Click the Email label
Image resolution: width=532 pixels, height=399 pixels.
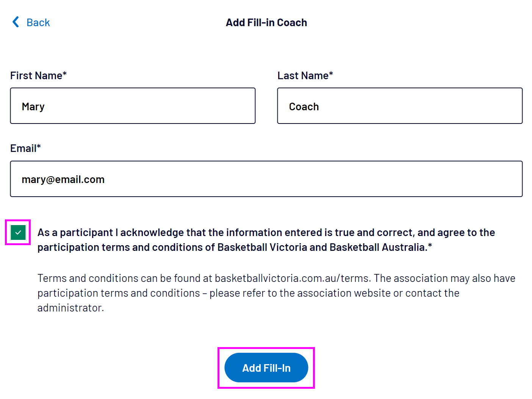tap(23, 149)
